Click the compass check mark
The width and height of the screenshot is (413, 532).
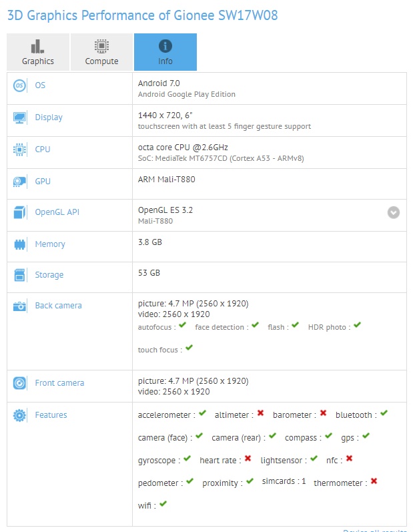[328, 436]
